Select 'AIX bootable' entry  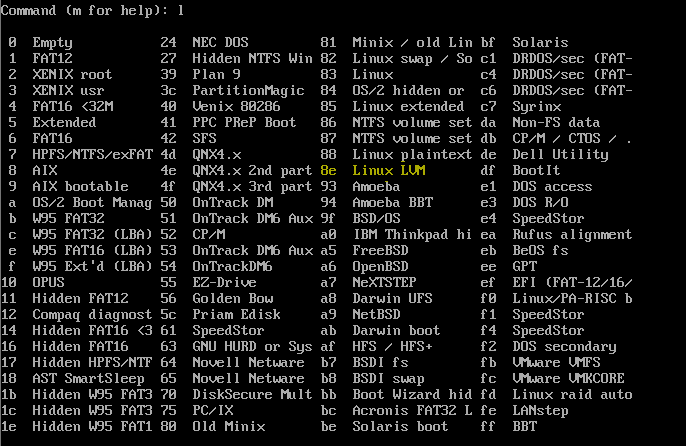[x=80, y=186]
